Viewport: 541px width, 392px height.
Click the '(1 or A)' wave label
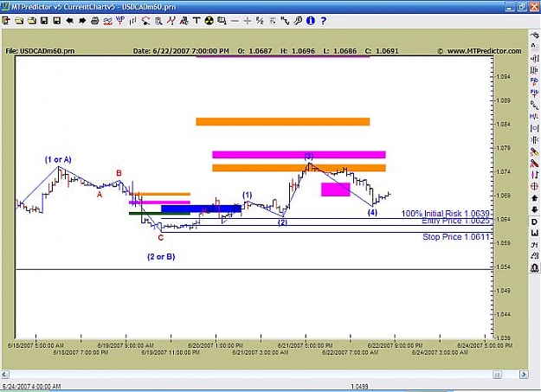pyautogui.click(x=58, y=159)
